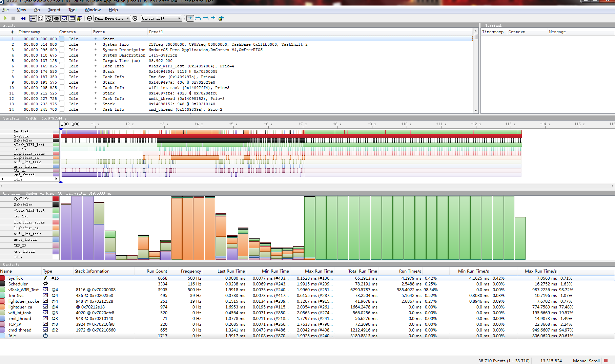The width and height of the screenshot is (615, 364).
Task: Click the Tmr Svc task type icon
Action: click(x=45, y=295)
